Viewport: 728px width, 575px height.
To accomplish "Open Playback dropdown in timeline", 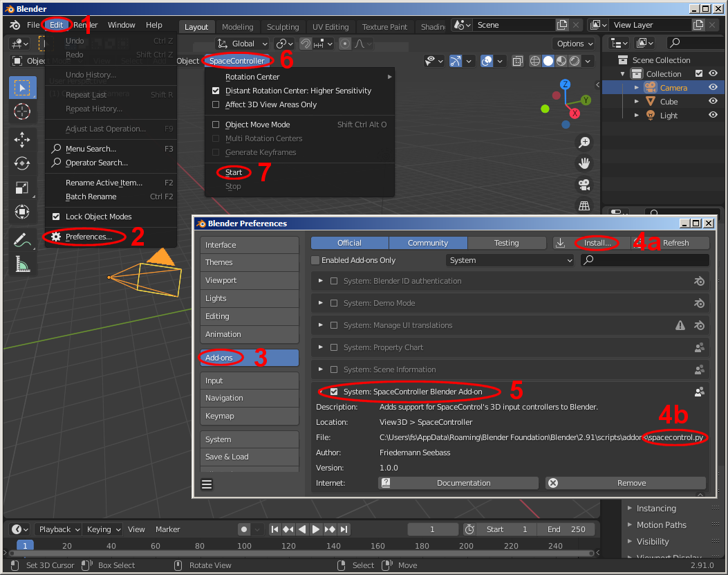I will 59,529.
